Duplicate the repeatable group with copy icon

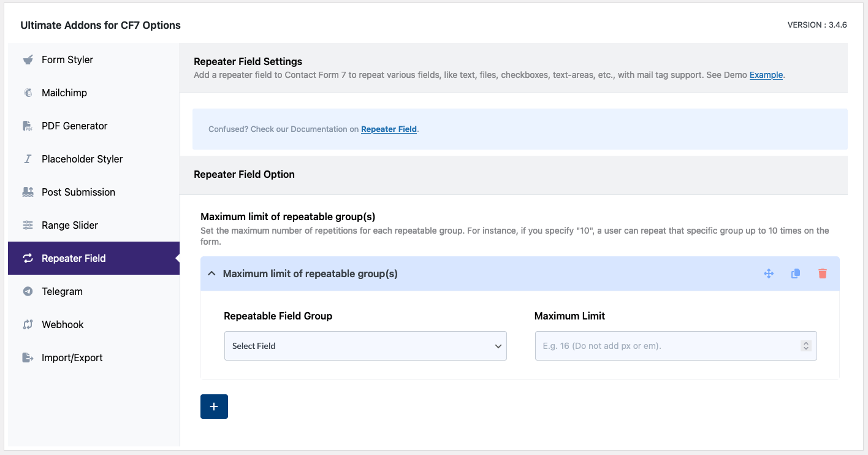point(796,273)
